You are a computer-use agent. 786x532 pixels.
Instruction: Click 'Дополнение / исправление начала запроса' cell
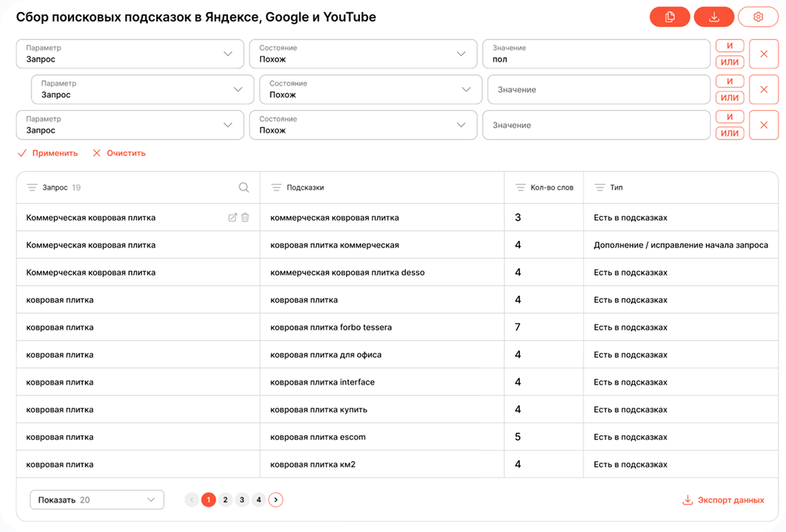(x=681, y=245)
